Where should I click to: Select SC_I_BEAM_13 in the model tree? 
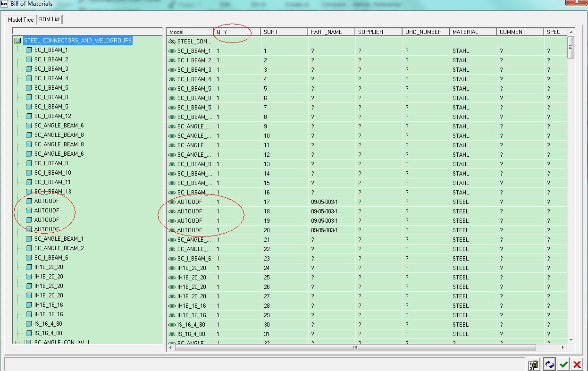pos(53,192)
